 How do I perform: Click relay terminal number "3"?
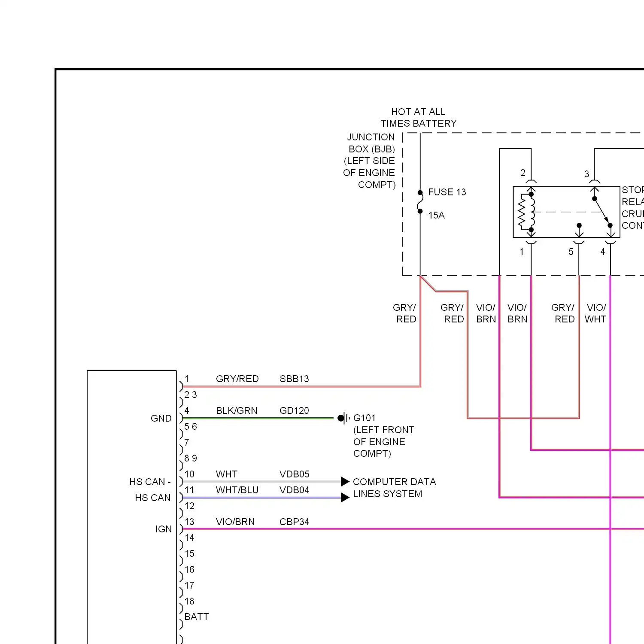[x=587, y=174]
